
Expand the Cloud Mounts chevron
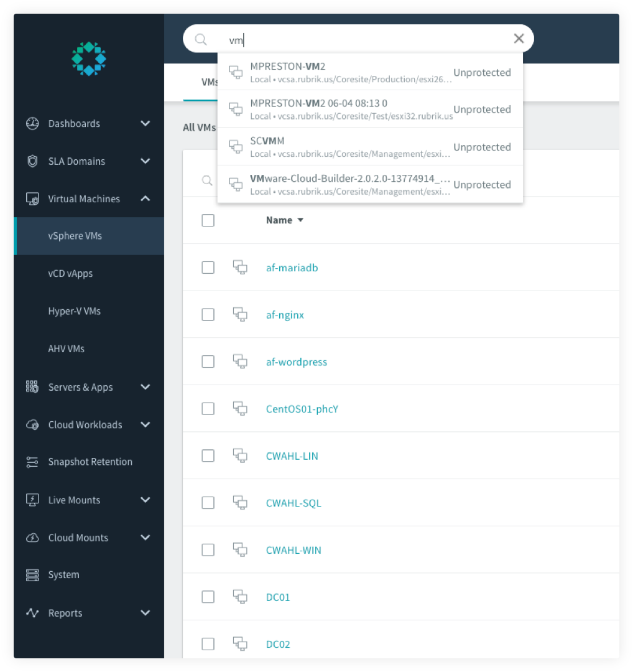click(x=146, y=538)
